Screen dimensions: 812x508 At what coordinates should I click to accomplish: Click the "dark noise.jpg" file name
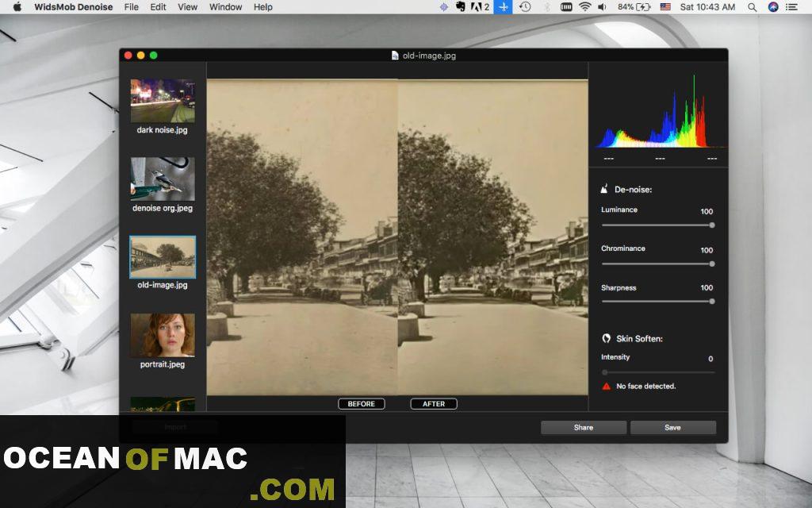pyautogui.click(x=162, y=130)
